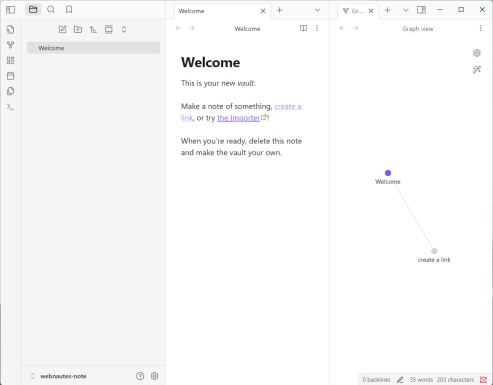This screenshot has height=385, width=493.
Task: Click the 'create a link' graph node
Action: pyautogui.click(x=434, y=251)
